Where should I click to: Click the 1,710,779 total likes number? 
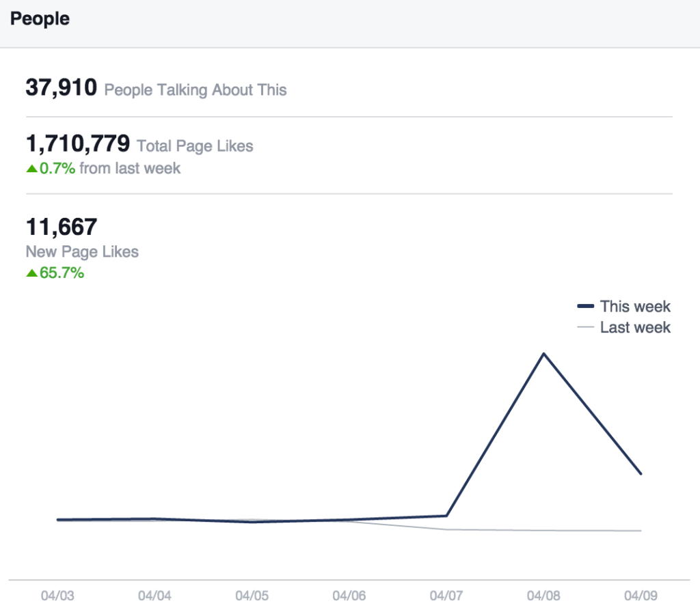click(x=77, y=143)
